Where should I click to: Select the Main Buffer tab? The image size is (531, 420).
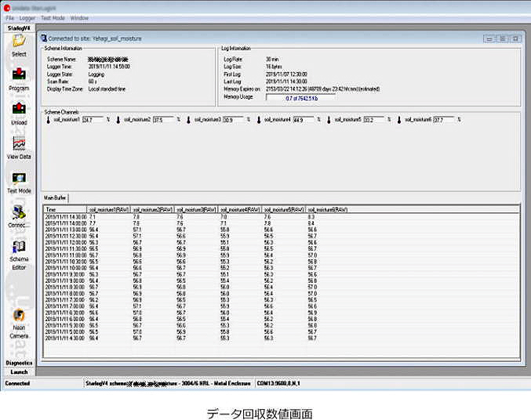click(55, 198)
